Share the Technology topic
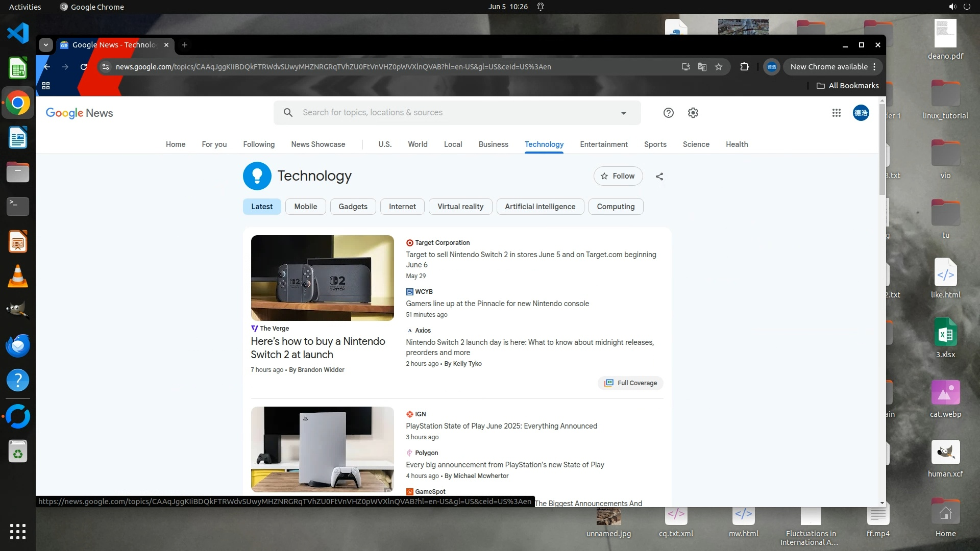The image size is (980, 551). pyautogui.click(x=659, y=177)
